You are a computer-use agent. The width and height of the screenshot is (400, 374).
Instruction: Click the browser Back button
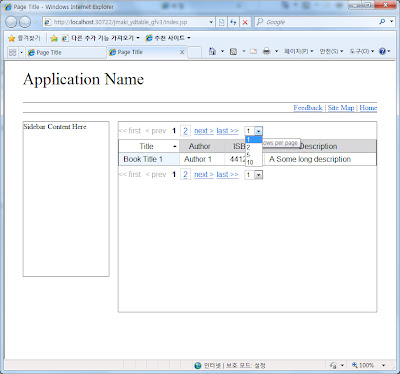11,22
